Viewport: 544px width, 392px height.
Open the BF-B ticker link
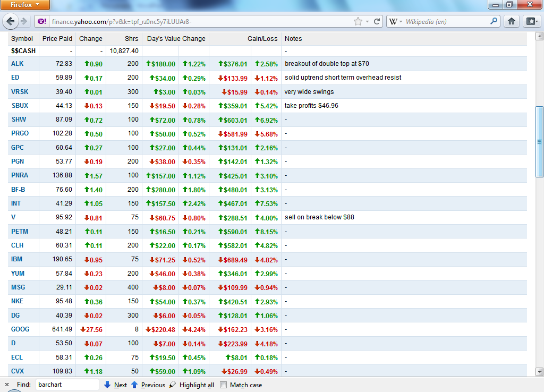pos(18,190)
